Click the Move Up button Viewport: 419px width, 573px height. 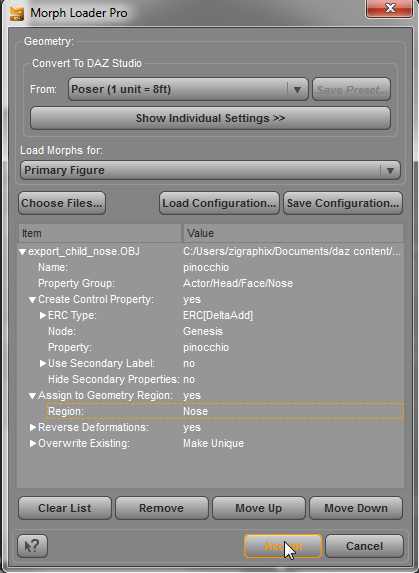[x=259, y=508]
